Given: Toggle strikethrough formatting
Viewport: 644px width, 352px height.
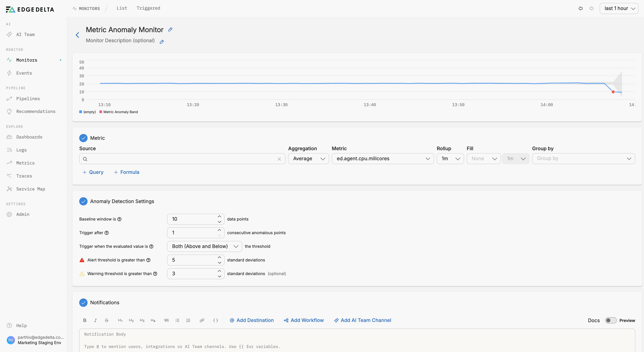Looking at the screenshot, I should coord(106,320).
